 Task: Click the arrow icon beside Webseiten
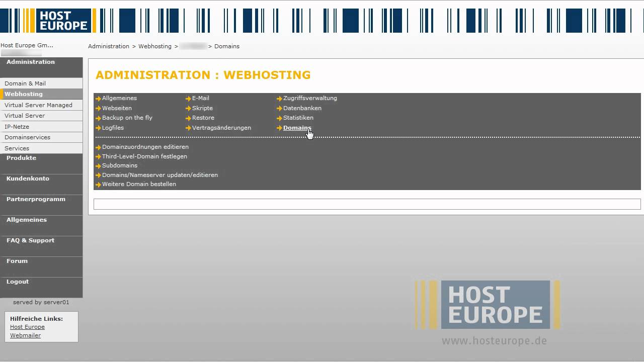[x=98, y=109]
